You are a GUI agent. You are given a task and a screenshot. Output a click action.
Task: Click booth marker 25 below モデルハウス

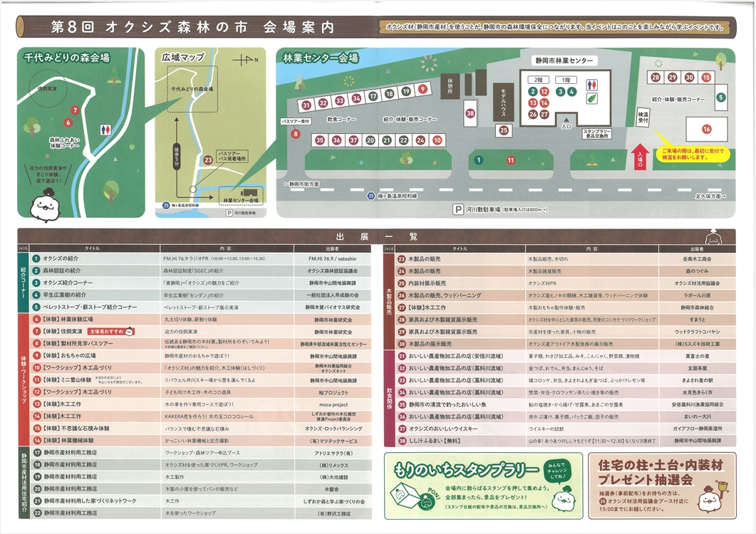click(x=504, y=130)
